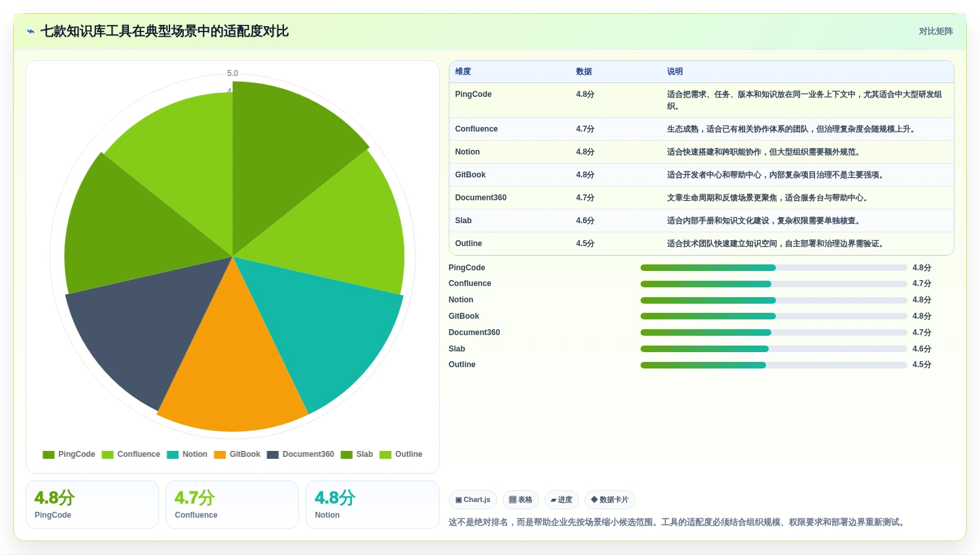Click the GitBook progress bar
Screen dimensions: 980x555
click(774, 316)
